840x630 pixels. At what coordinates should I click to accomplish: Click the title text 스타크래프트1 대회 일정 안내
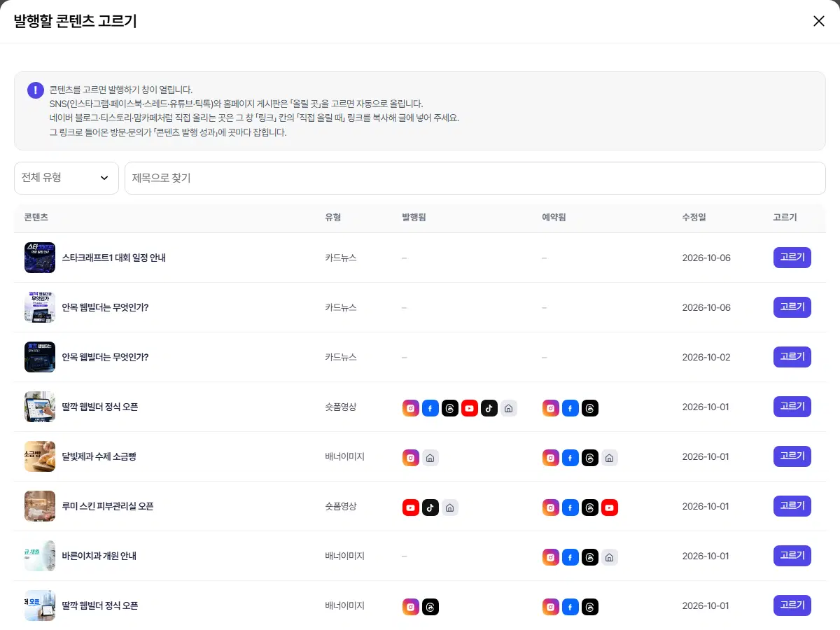[x=114, y=258]
